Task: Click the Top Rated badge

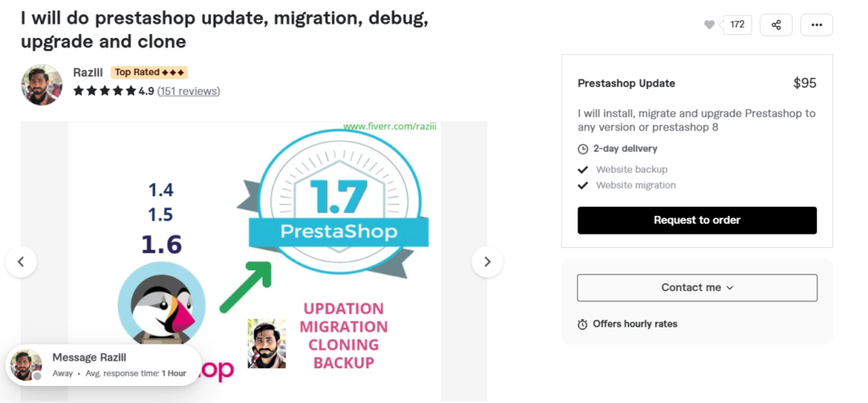Action: point(149,73)
